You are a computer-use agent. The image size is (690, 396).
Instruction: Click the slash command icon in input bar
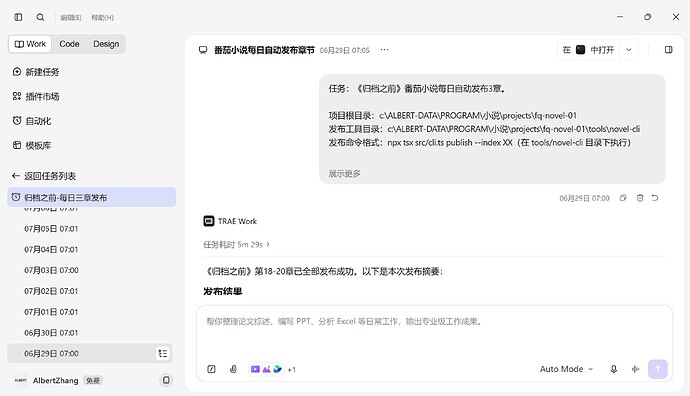pyautogui.click(x=211, y=369)
